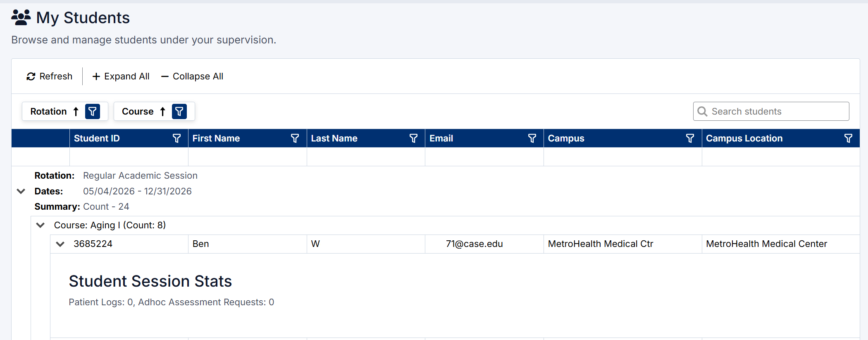Collapse the Regular Academic Session rotation group
This screenshot has height=340, width=868.
21,191
